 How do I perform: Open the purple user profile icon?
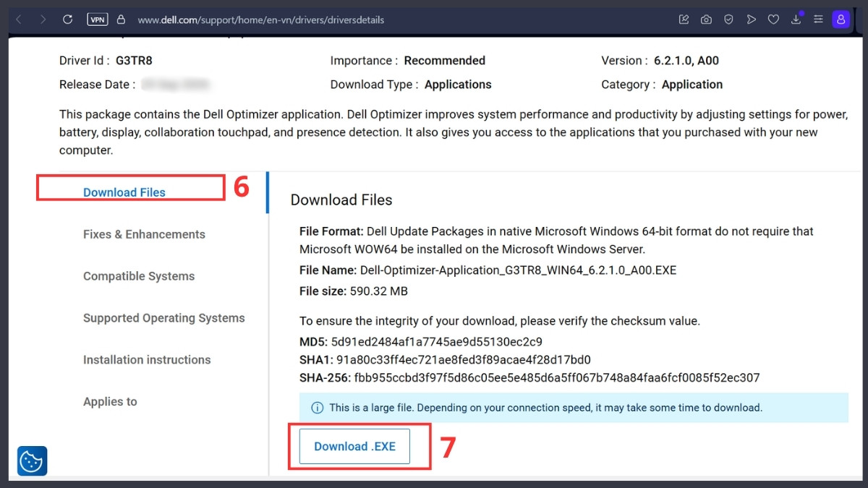pyautogui.click(x=841, y=20)
